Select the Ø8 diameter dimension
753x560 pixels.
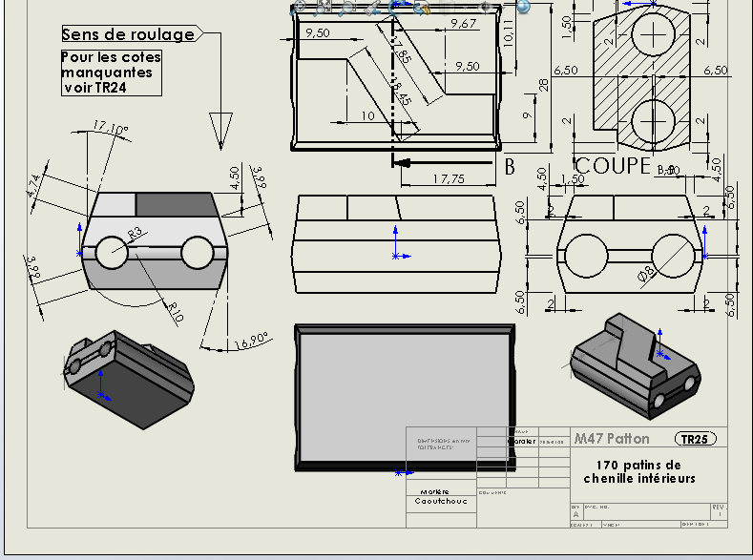(x=647, y=274)
